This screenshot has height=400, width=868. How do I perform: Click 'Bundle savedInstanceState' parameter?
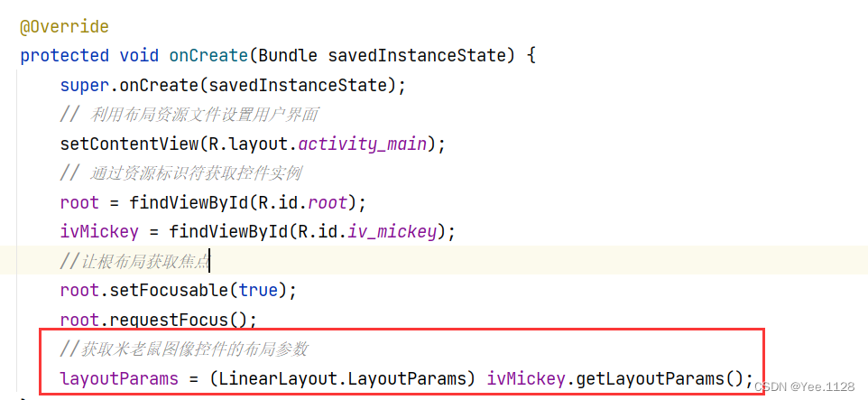coord(382,56)
